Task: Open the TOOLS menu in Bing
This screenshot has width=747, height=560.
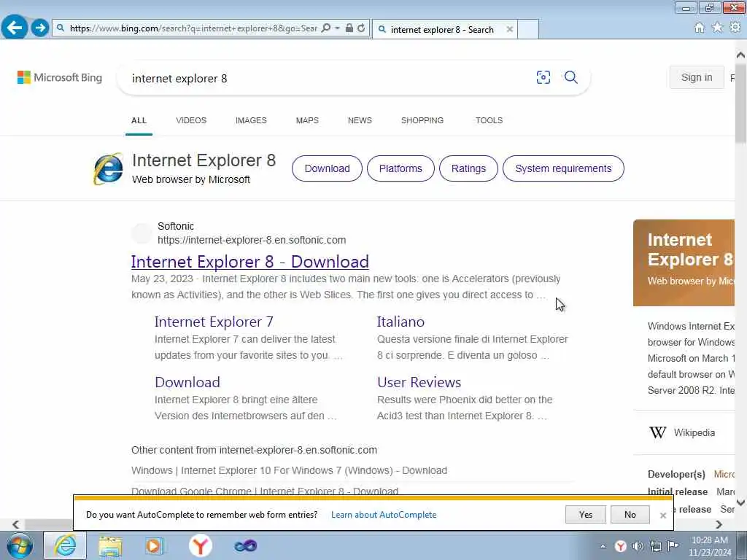Action: 489,120
